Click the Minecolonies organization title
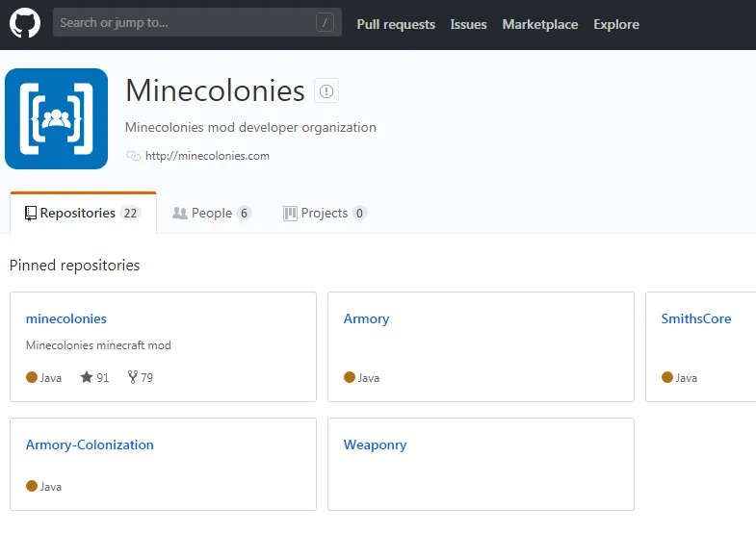 click(x=215, y=90)
